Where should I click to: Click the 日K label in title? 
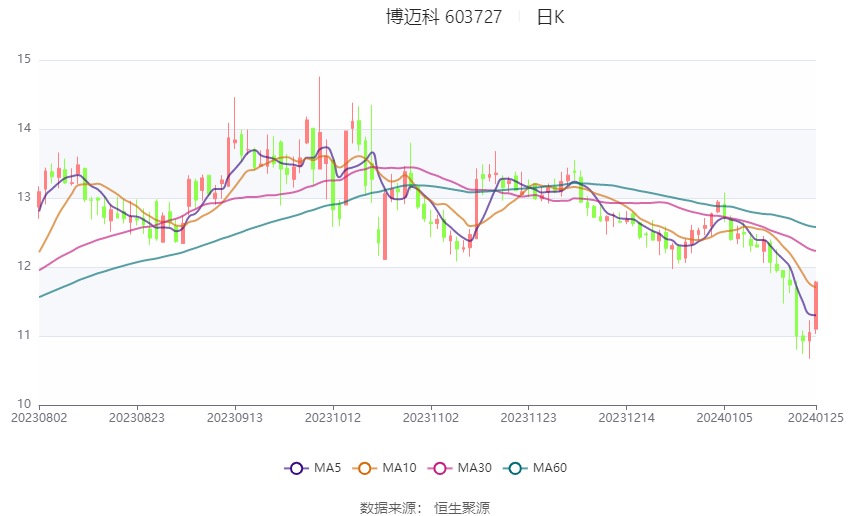coord(551,17)
